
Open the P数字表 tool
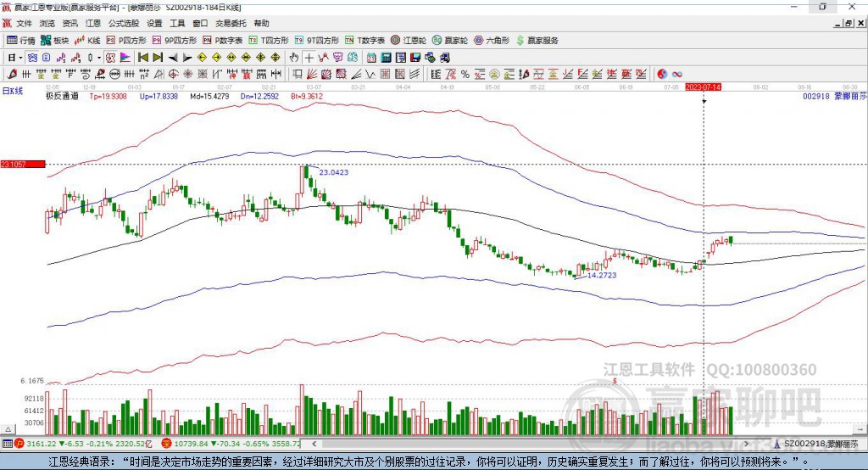click(x=223, y=41)
